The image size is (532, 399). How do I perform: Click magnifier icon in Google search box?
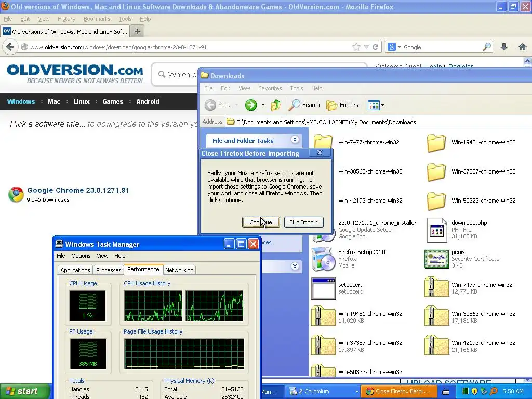click(487, 47)
